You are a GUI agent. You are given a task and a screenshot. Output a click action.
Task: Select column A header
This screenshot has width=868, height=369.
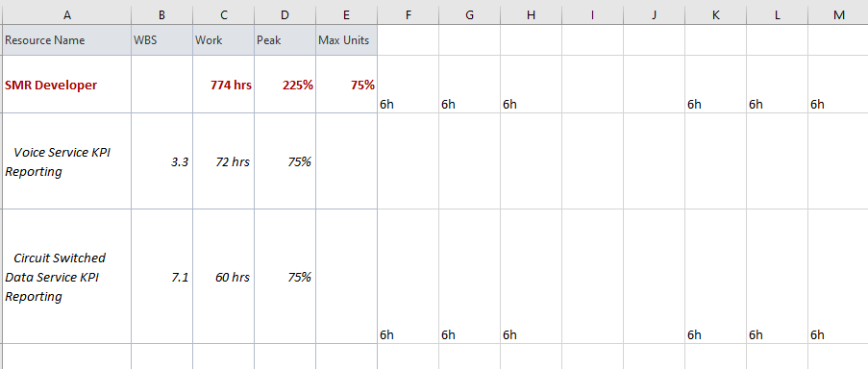pyautogui.click(x=67, y=15)
